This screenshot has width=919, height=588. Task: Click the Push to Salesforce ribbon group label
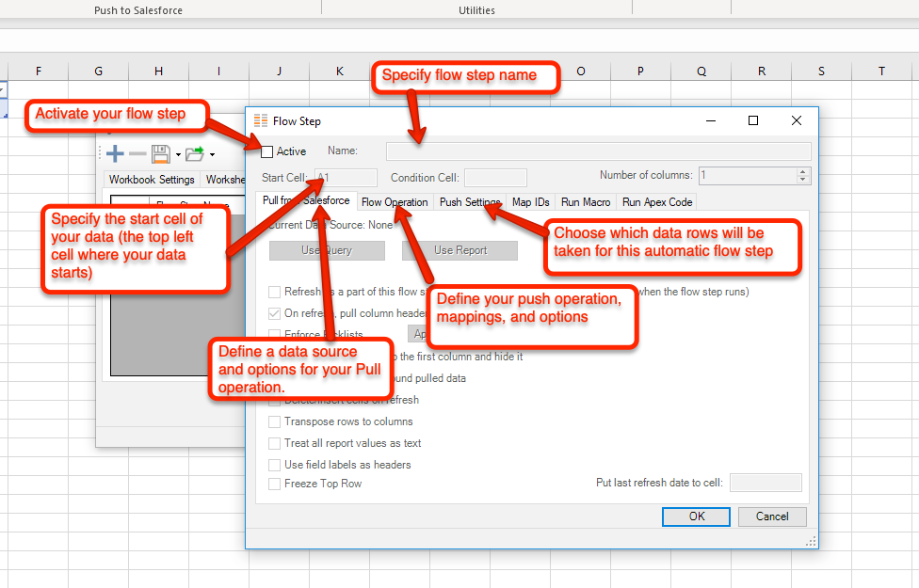(x=138, y=10)
